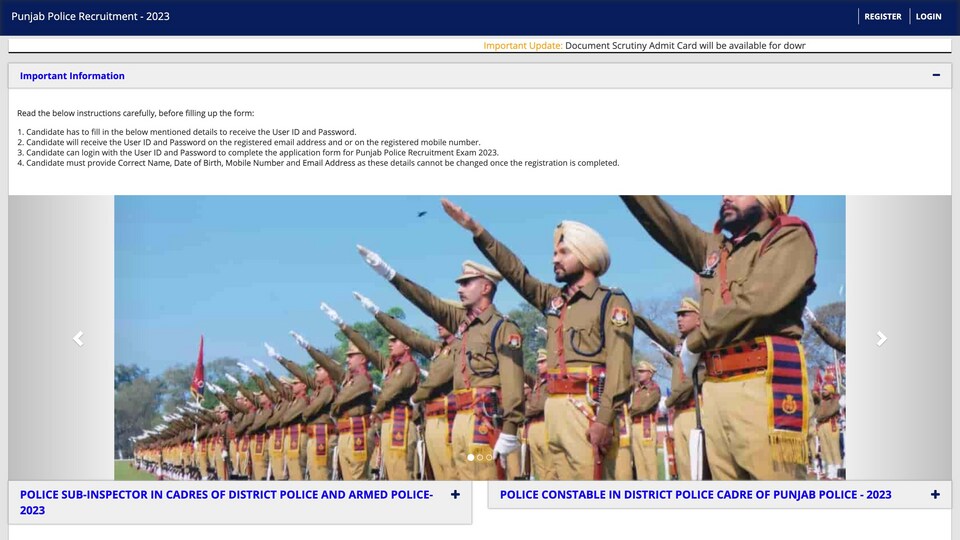Click instruction 1 about User ID and Password
960x540 pixels.
click(x=187, y=132)
